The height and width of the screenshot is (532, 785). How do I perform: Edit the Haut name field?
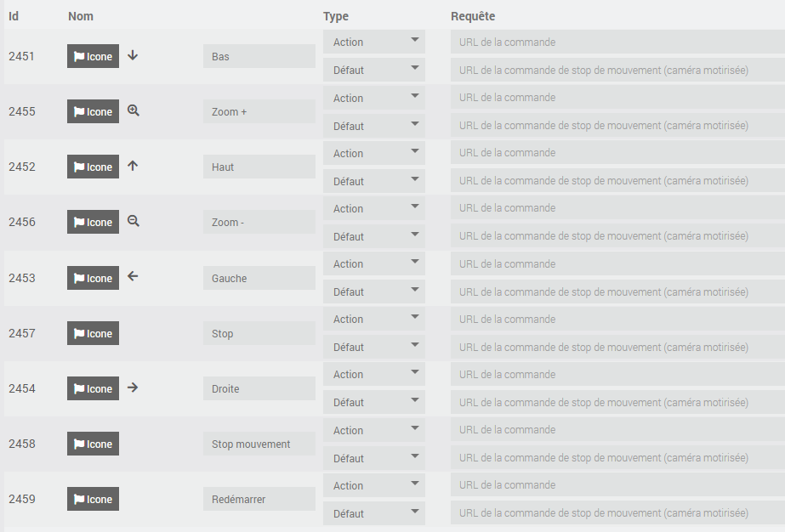coord(259,167)
